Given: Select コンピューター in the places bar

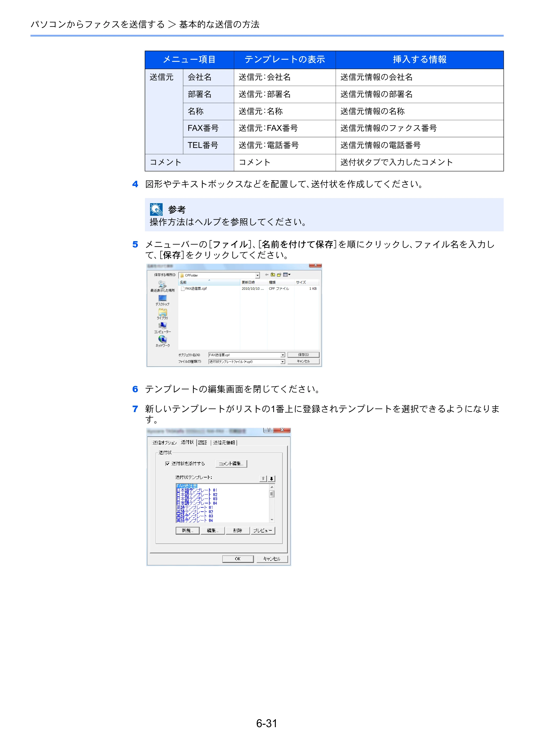Looking at the screenshot, I should [162, 328].
